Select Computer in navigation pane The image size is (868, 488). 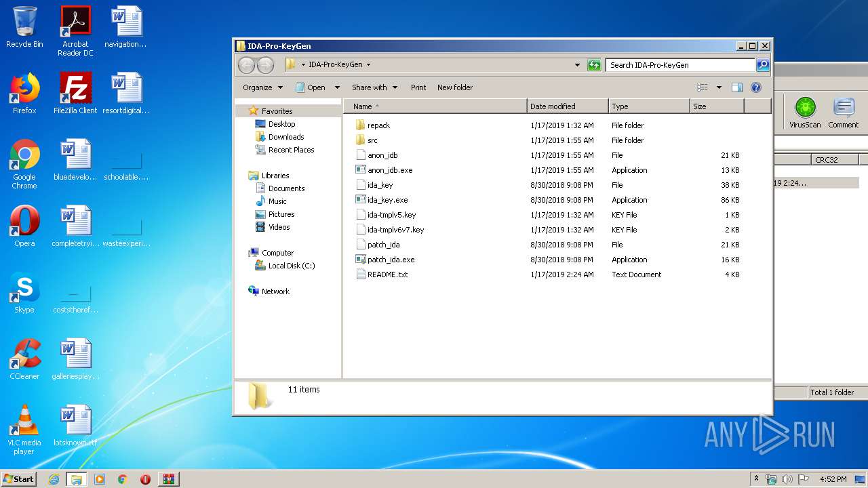pos(277,253)
